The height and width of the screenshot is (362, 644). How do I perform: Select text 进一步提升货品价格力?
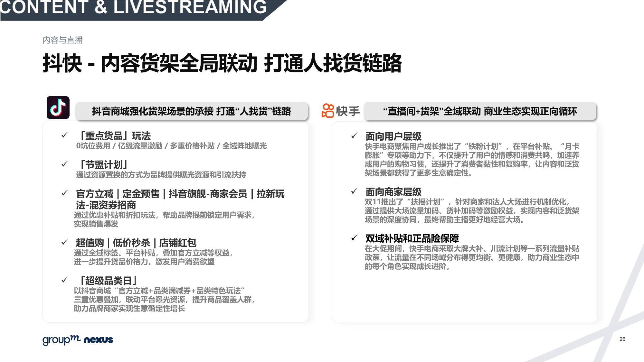pyautogui.click(x=144, y=262)
